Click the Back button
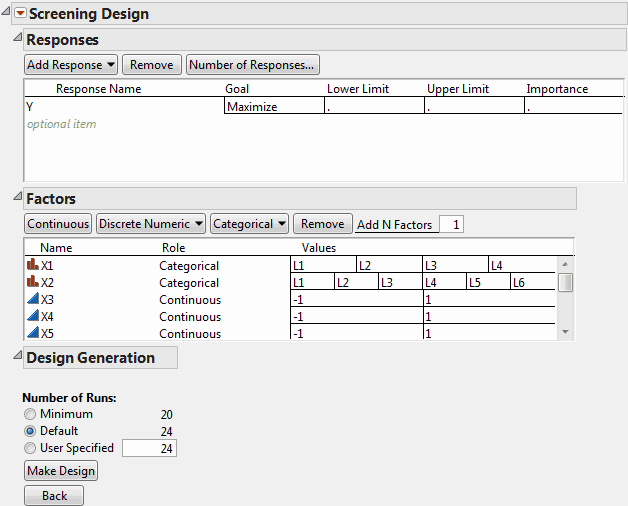The height and width of the screenshot is (506, 628). click(x=54, y=496)
